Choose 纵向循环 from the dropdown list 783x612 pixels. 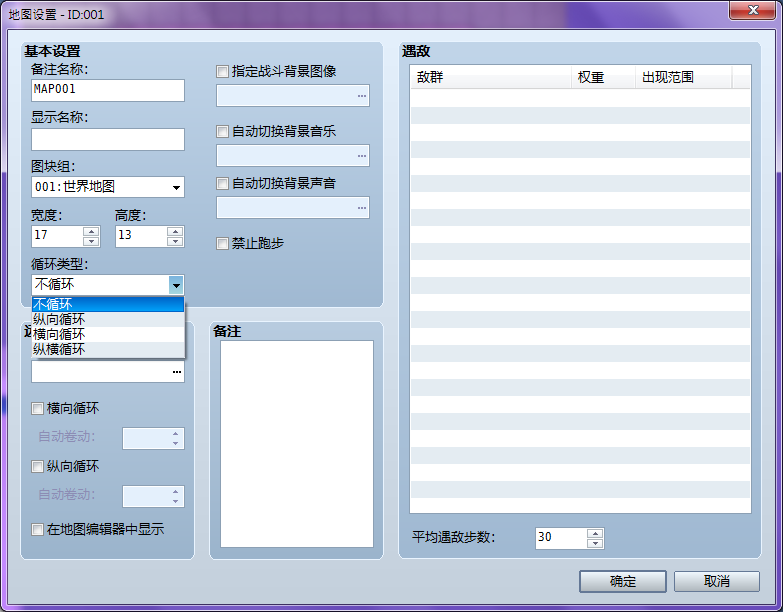pos(108,319)
